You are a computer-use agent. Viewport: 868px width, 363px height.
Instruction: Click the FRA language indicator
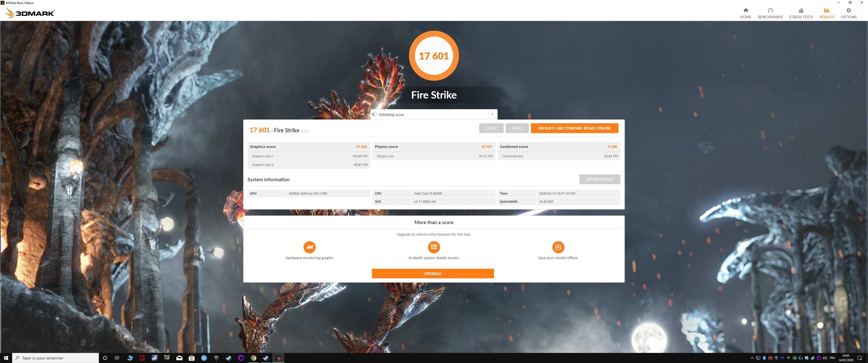point(832,358)
